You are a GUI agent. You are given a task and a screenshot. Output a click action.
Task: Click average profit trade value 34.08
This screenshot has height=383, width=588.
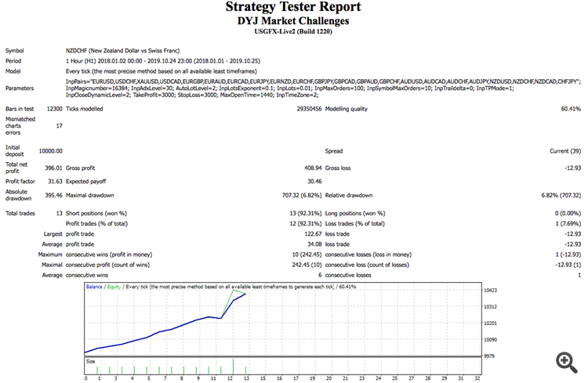pos(314,244)
